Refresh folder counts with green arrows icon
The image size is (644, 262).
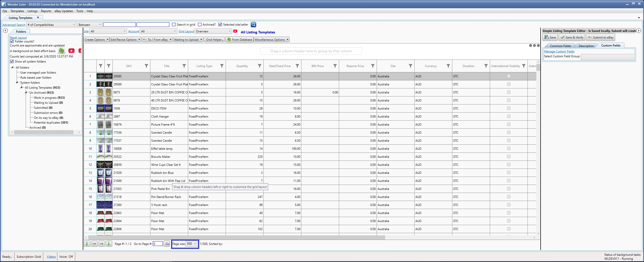click(x=61, y=51)
